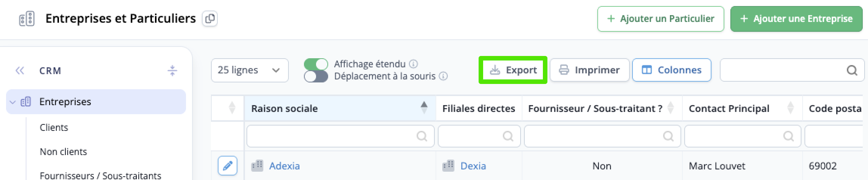The height and width of the screenshot is (180, 868).
Task: Click the CRM panel collapse-sections icon
Action: [172, 70]
